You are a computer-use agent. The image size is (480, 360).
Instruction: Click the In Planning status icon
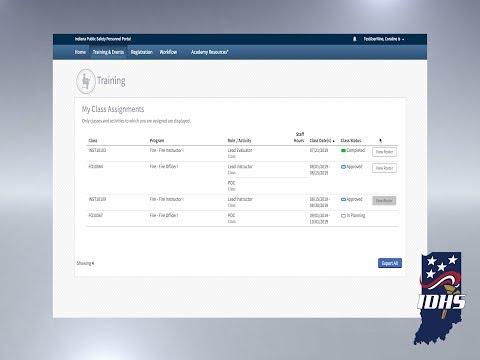point(343,216)
